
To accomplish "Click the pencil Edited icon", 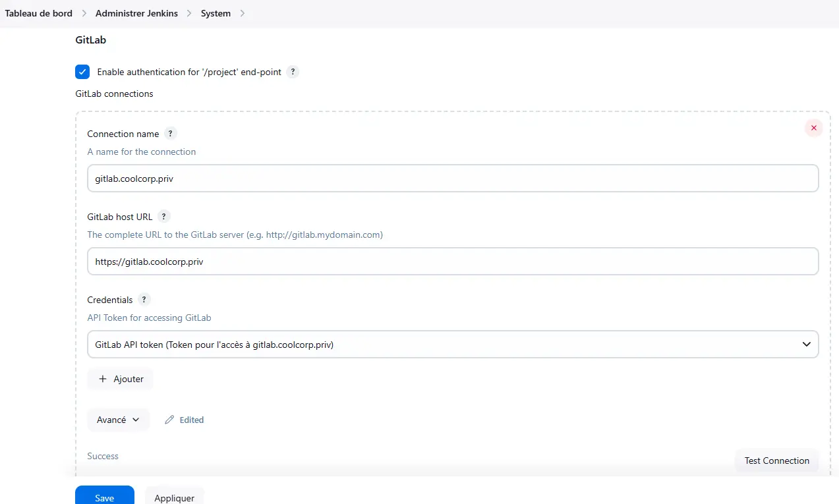I will point(169,420).
